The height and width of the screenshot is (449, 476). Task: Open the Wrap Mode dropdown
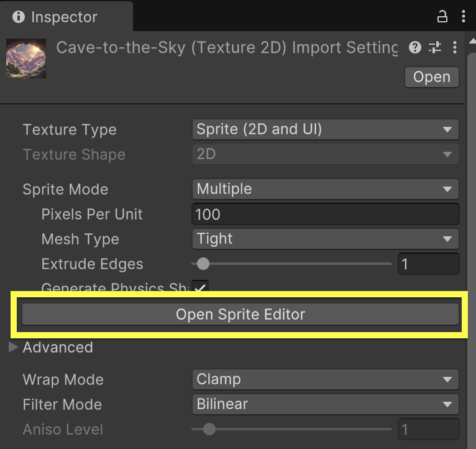tap(325, 379)
